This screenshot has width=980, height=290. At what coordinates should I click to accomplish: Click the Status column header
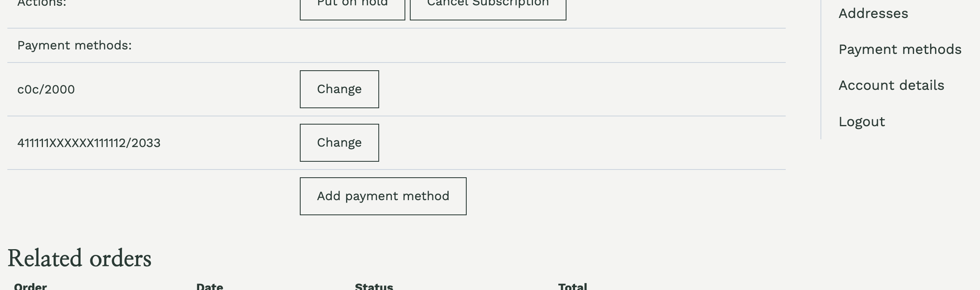point(373,286)
